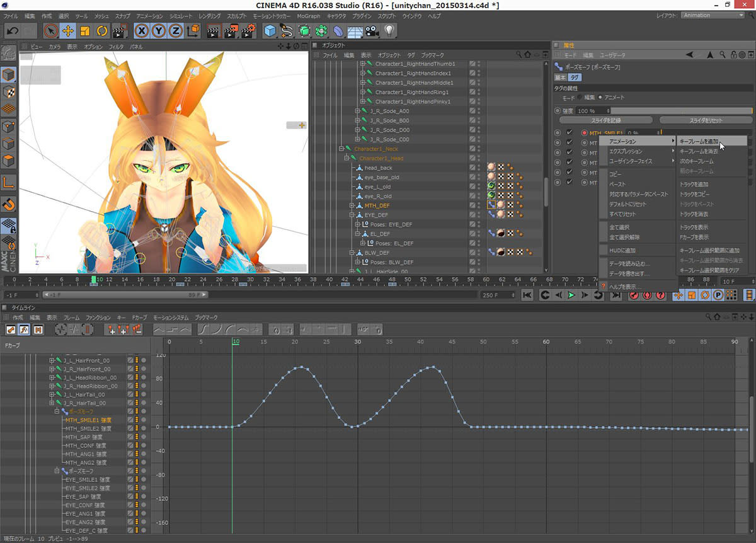Open the ファイル menu in the main menu bar

11,15
